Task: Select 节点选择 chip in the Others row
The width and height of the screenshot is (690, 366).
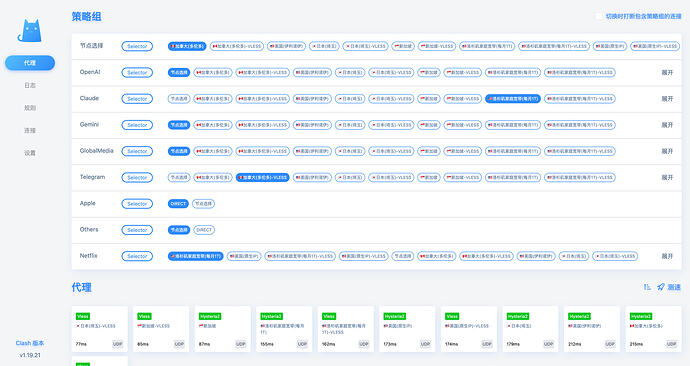Action: pos(179,230)
